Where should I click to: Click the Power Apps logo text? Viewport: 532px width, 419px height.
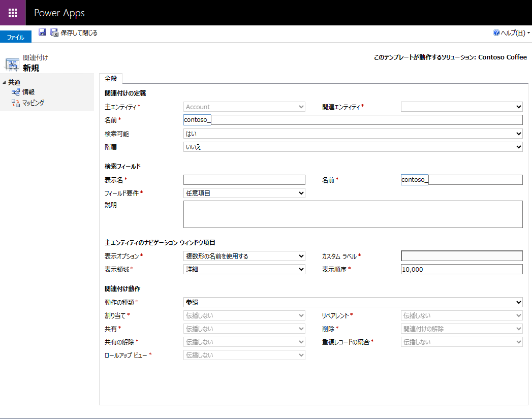point(58,12)
